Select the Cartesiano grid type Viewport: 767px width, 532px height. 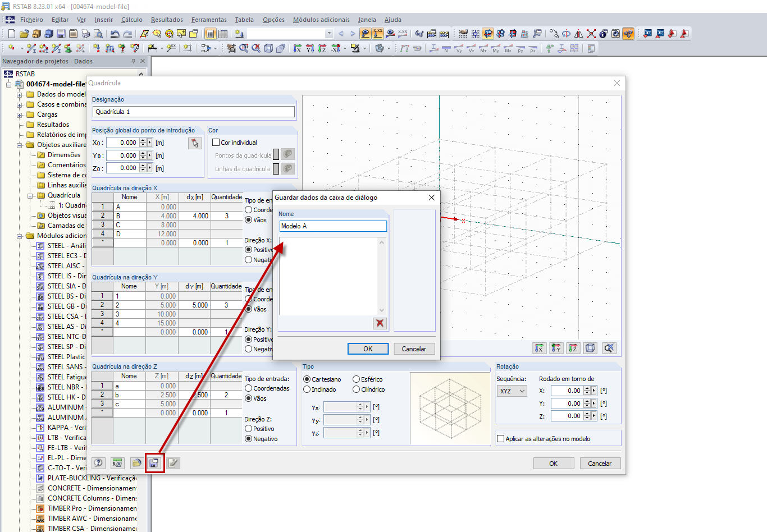coord(307,379)
